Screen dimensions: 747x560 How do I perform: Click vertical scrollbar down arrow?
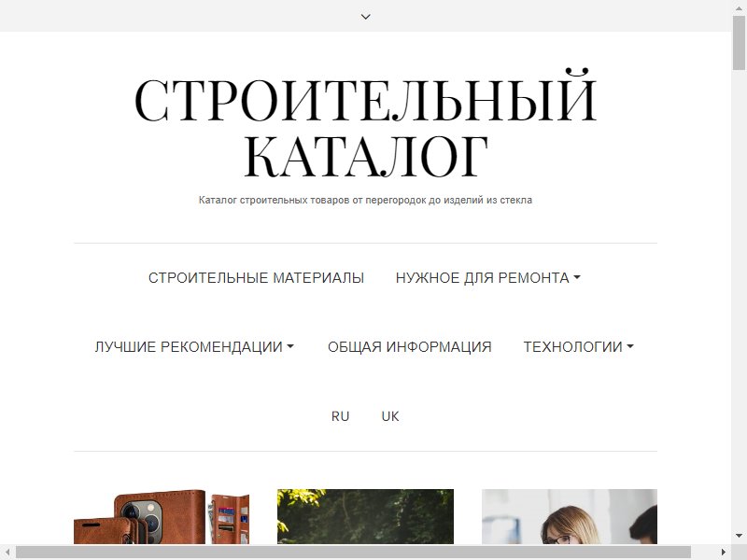739,536
